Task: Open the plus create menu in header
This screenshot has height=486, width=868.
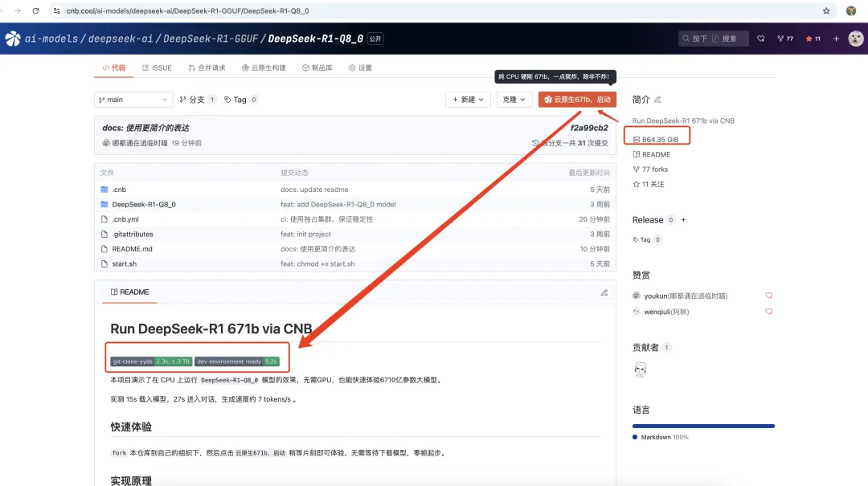Action: click(836, 39)
